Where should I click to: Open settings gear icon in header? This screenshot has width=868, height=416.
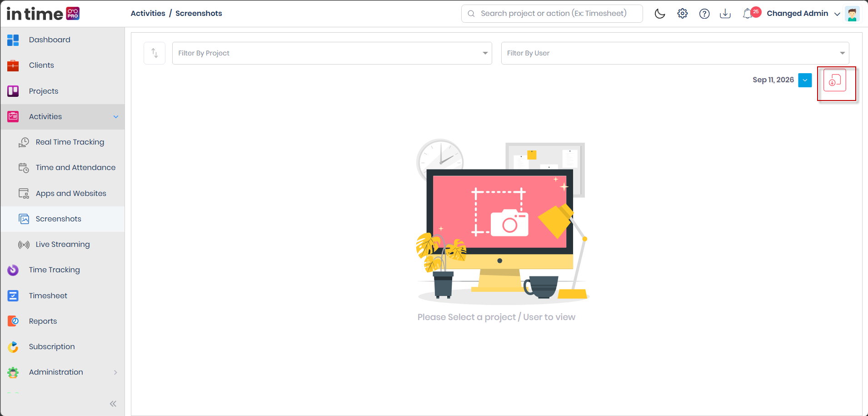[682, 14]
